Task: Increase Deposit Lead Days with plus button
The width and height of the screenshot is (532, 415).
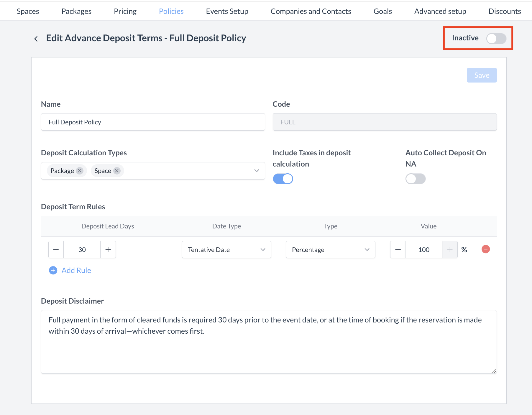Action: [x=108, y=250]
